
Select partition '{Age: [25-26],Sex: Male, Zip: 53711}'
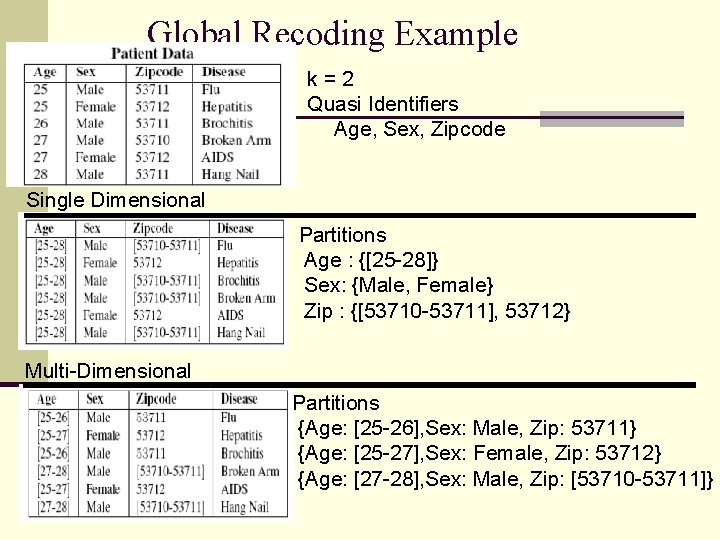coord(467,428)
